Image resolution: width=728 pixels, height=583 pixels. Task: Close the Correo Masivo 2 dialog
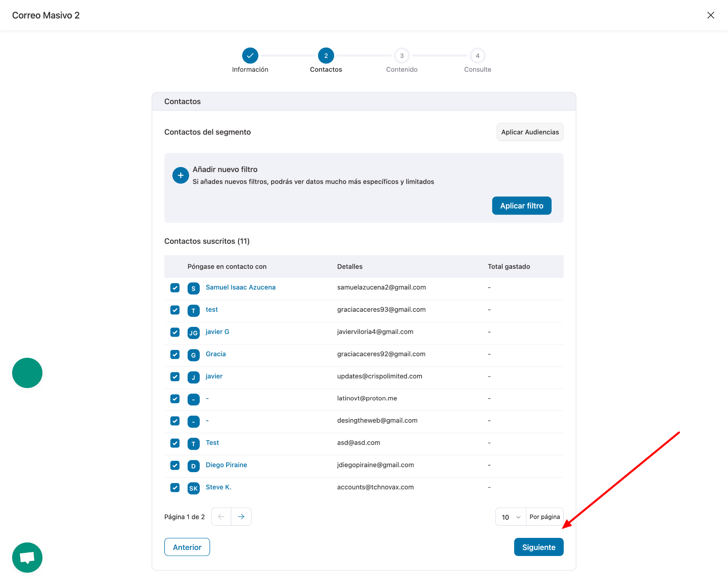tap(711, 15)
